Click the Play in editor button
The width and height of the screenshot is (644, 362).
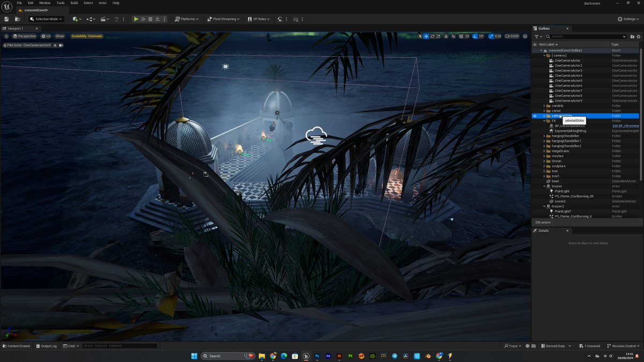(x=136, y=19)
